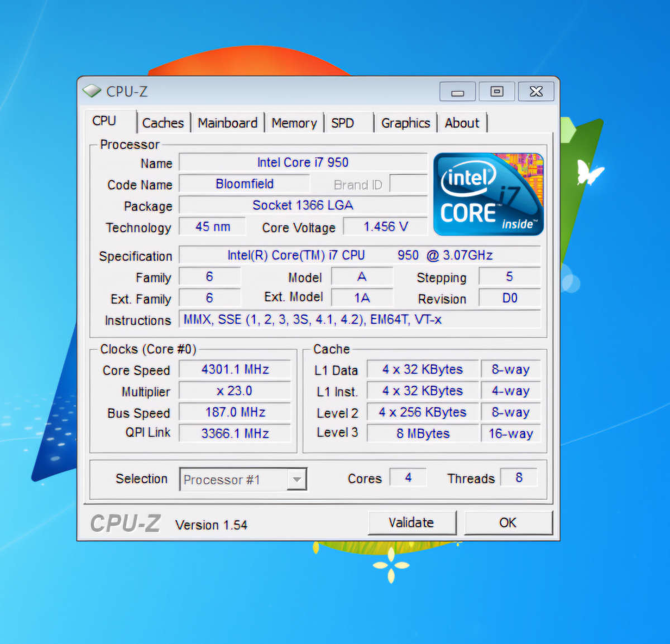Click the empty Brand ID box
This screenshot has height=644, width=670.
coord(408,184)
